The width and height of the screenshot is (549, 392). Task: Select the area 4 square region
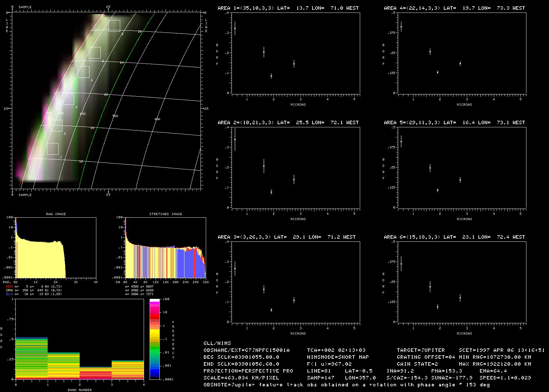68,99
